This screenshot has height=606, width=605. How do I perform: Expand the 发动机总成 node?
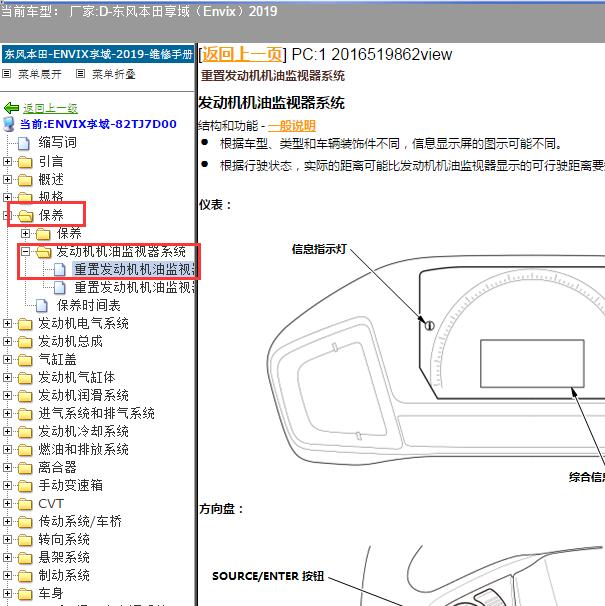tap(7, 341)
